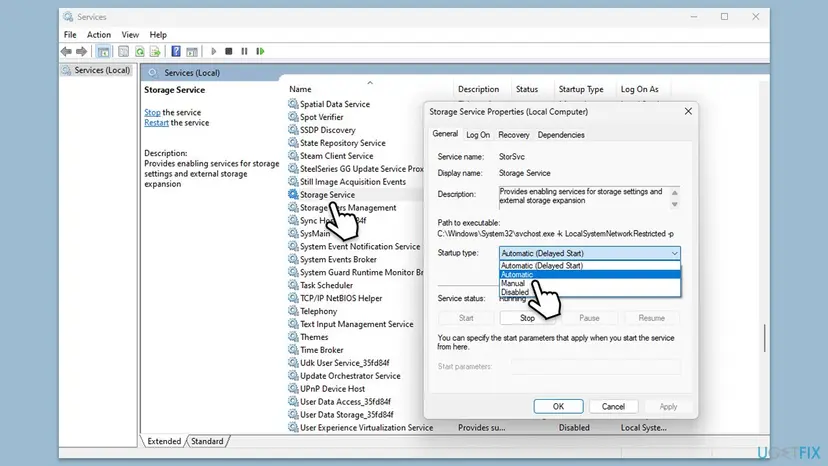Screen dimensions: 828x466
Task: Switch to the Log On tab
Action: click(478, 135)
